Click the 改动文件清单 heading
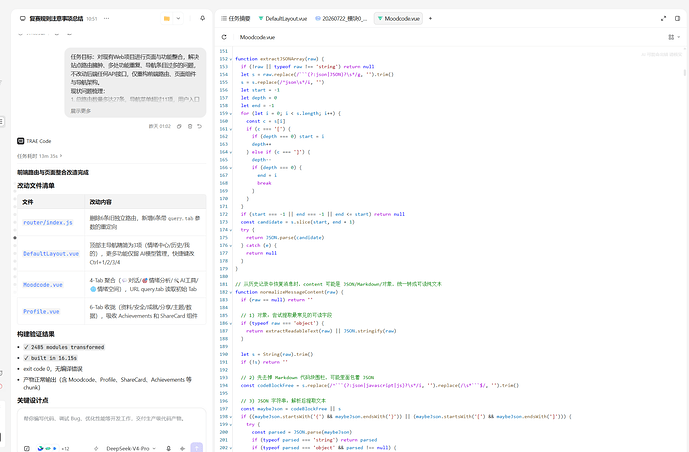 (x=36, y=186)
